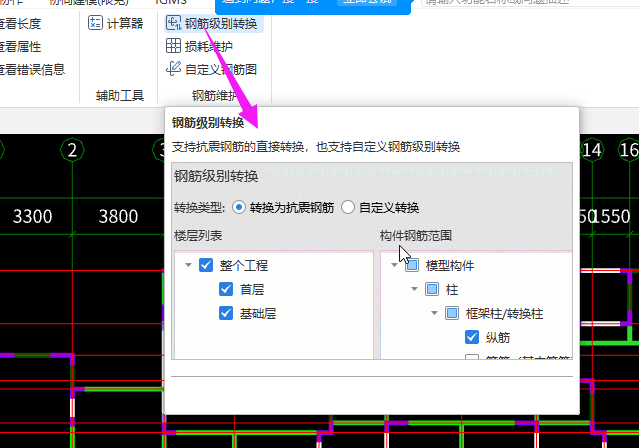Uncheck the 纵筋 checkbox
Viewport: 639px width, 448px height.
click(472, 338)
